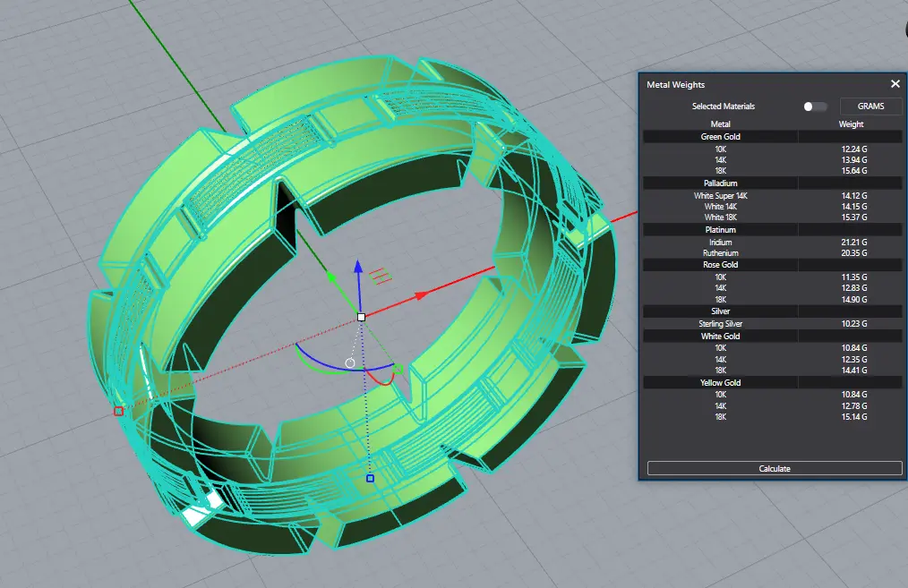Click the Metal column header
The image size is (908, 588).
[x=720, y=124]
